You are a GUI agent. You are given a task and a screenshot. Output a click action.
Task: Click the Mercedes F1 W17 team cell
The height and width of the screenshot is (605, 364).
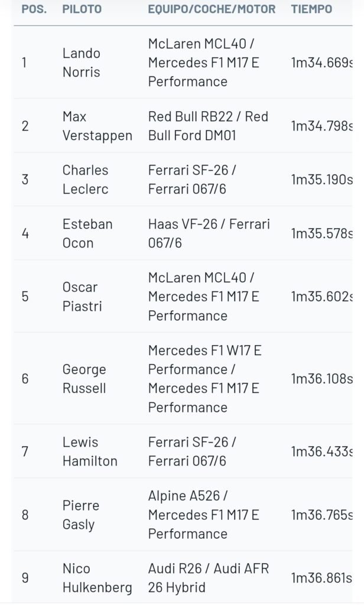(x=204, y=379)
